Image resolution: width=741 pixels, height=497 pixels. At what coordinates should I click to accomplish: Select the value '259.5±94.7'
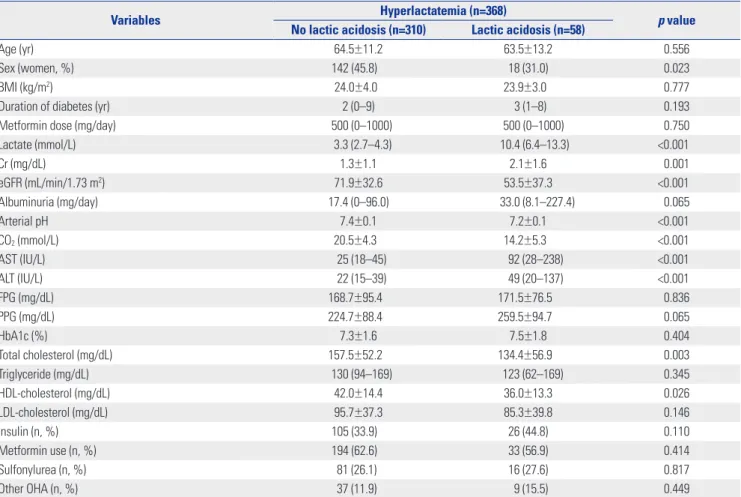[525, 317]
